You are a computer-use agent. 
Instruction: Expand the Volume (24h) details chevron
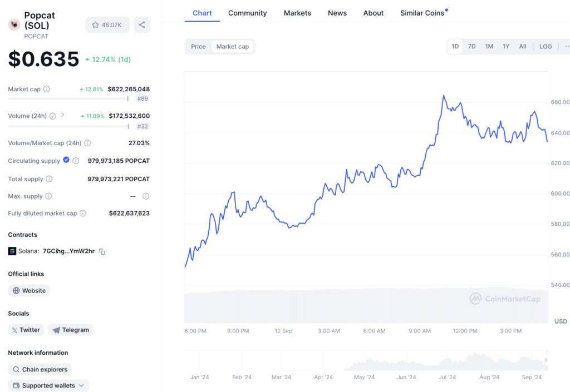(62, 115)
